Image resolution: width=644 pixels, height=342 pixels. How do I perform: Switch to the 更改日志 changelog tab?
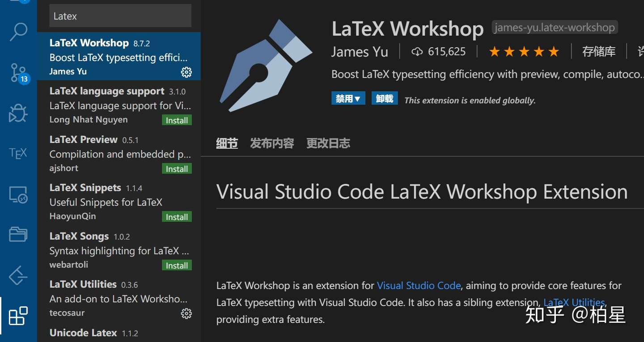tap(328, 143)
